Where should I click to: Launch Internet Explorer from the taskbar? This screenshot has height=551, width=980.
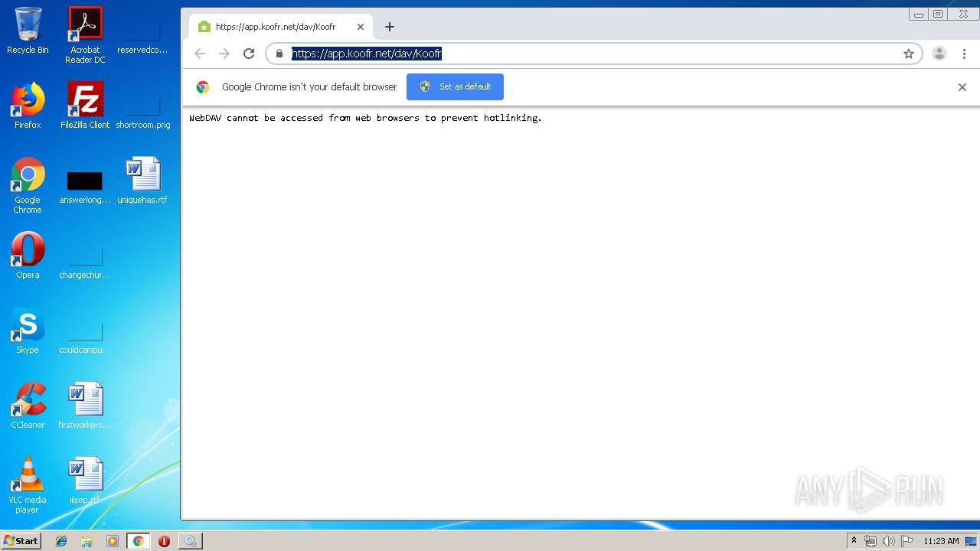(x=61, y=541)
